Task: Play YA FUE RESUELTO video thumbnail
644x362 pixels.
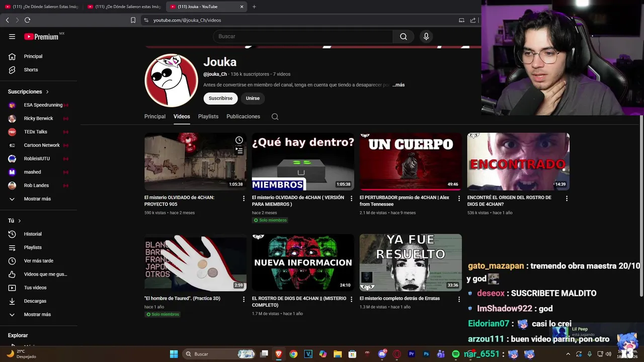Action: pyautogui.click(x=411, y=262)
